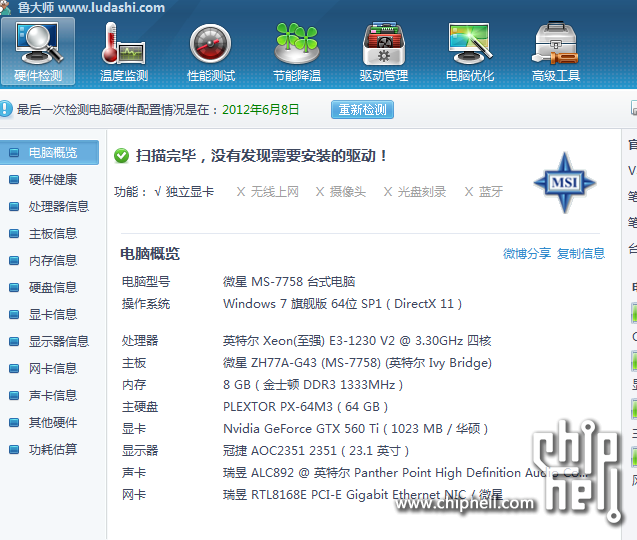Image resolution: width=637 pixels, height=540 pixels.
Task: Open the 驱动管理 driver toolbox icon
Action: pyautogui.click(x=384, y=51)
